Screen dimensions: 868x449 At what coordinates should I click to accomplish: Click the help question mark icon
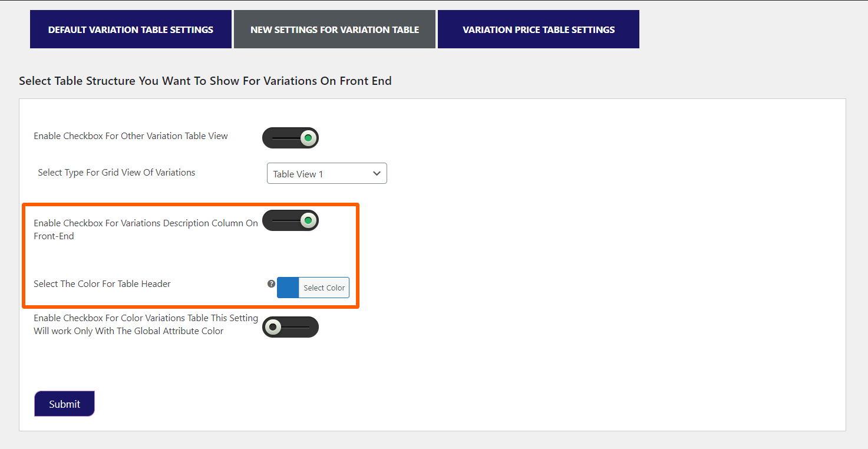coord(271,284)
